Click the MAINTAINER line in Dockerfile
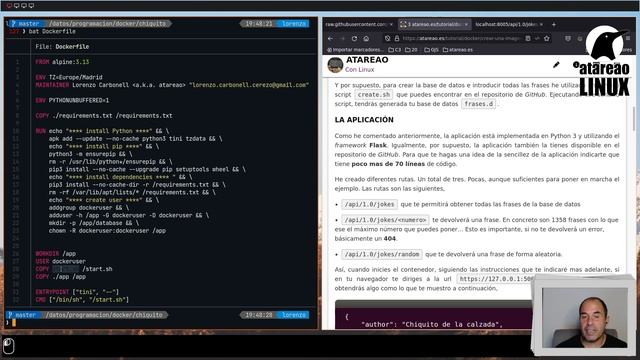 point(172,85)
